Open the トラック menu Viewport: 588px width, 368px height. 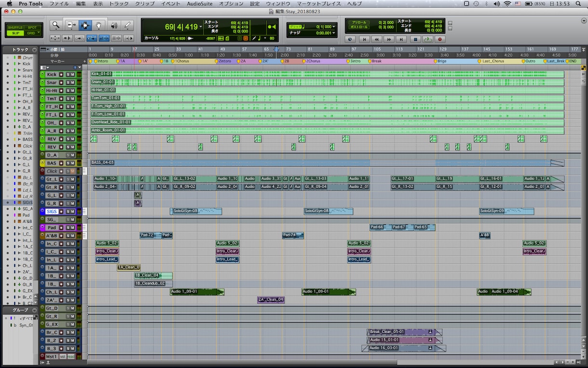coord(119,3)
